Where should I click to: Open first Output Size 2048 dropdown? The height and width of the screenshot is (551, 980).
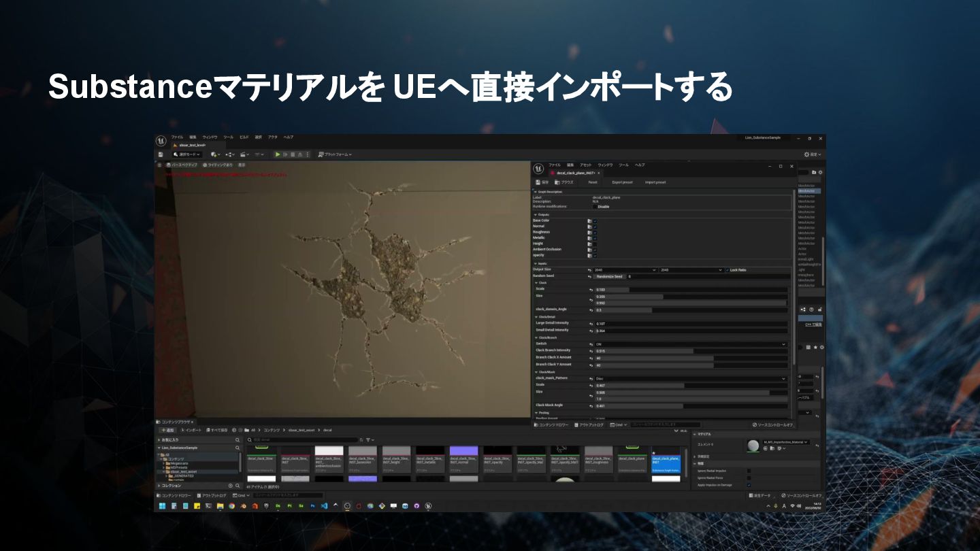click(625, 270)
